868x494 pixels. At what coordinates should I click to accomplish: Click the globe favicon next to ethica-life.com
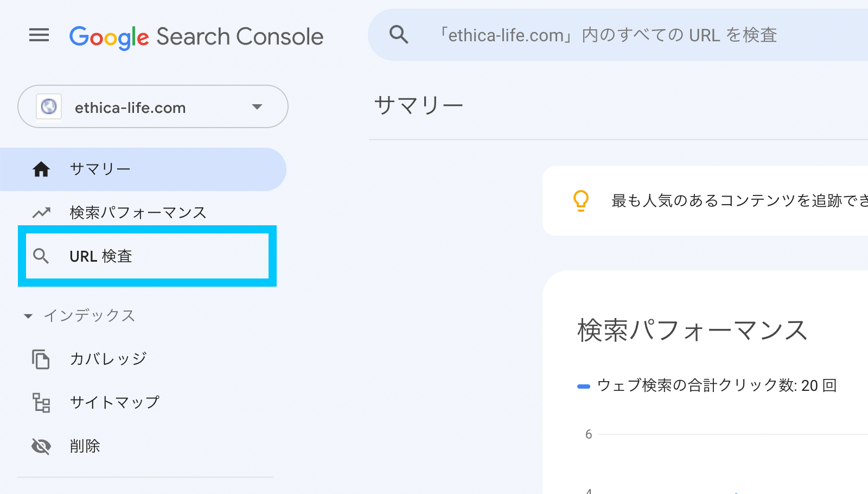point(49,107)
